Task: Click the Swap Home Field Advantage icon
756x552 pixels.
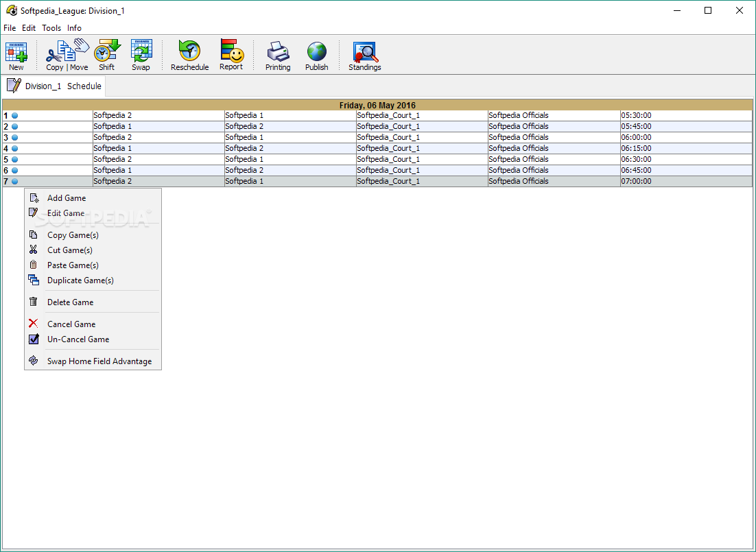Action: tap(33, 361)
